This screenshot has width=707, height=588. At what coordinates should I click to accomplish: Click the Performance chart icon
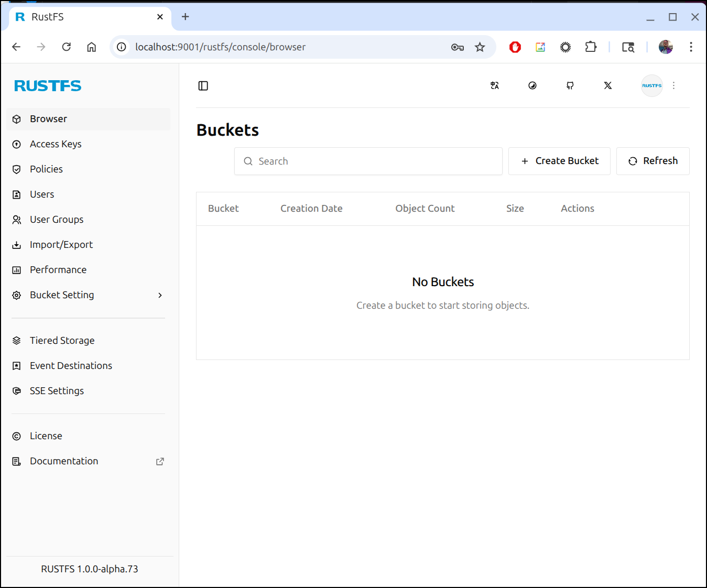[x=17, y=270]
